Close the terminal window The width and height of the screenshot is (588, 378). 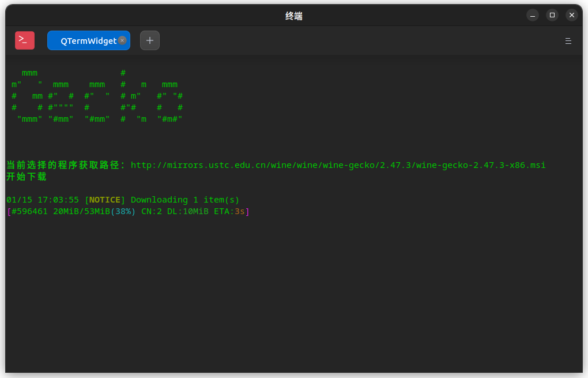571,15
